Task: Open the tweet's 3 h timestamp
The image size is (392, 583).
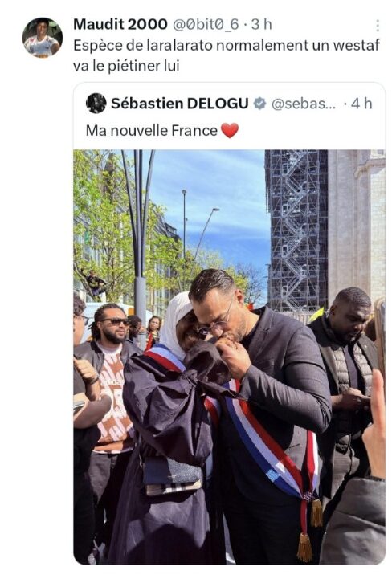Action: pos(262,25)
